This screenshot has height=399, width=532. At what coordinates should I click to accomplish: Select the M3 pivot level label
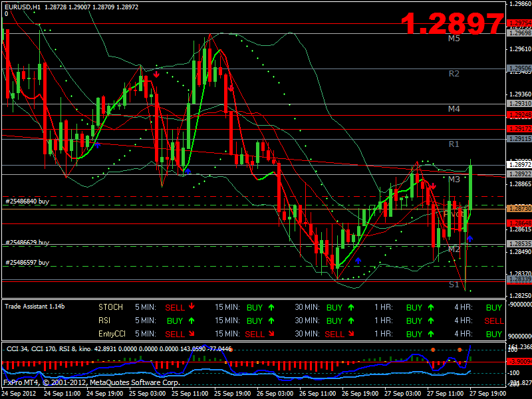click(454, 179)
